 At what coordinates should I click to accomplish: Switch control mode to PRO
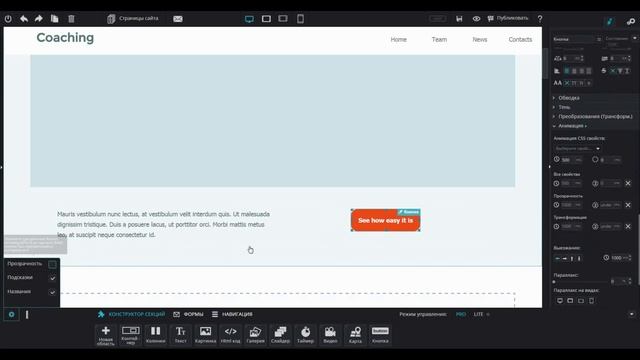[x=461, y=314]
